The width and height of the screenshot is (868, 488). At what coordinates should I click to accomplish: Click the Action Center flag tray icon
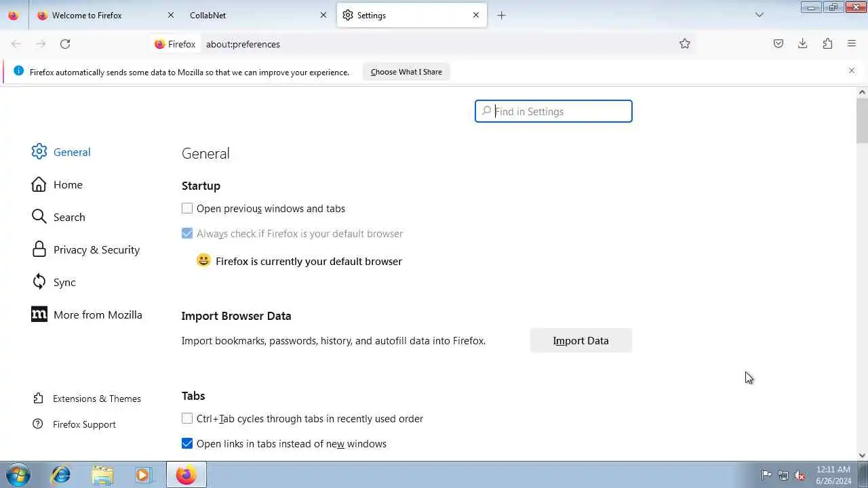766,475
